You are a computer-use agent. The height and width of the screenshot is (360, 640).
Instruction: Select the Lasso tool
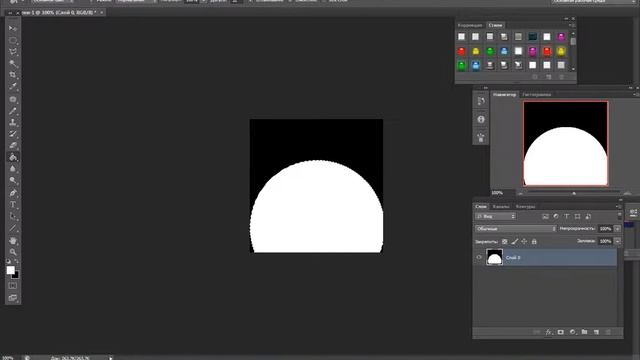tap(13, 52)
